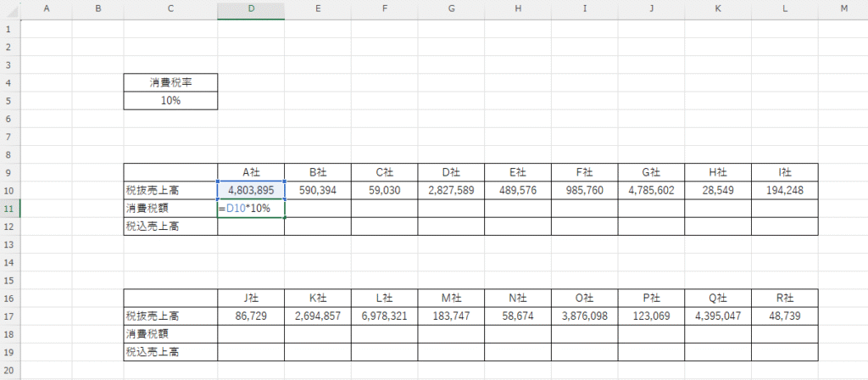Select the 消費税率 label cell
868x380 pixels.
coord(170,82)
